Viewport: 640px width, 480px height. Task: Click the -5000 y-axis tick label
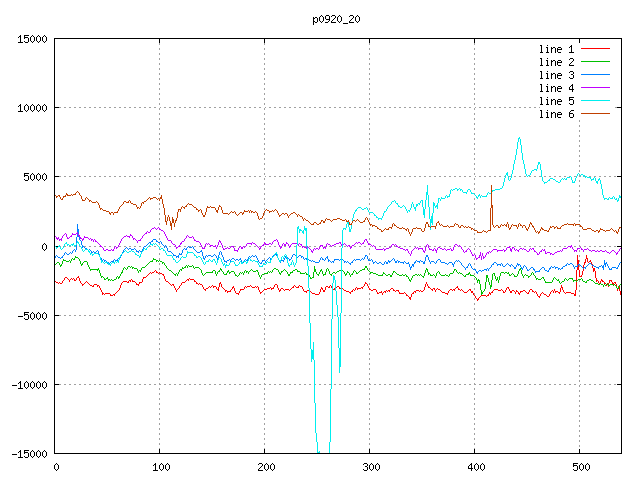pyautogui.click(x=31, y=315)
